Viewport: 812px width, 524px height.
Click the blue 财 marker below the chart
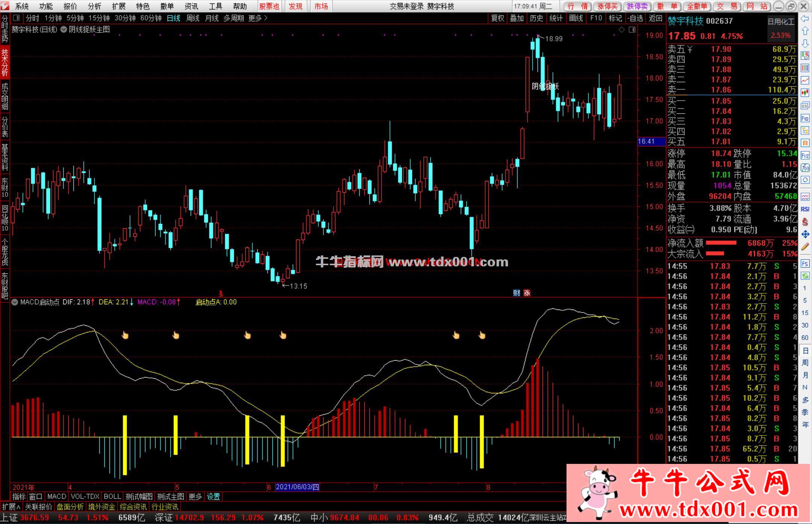517,293
